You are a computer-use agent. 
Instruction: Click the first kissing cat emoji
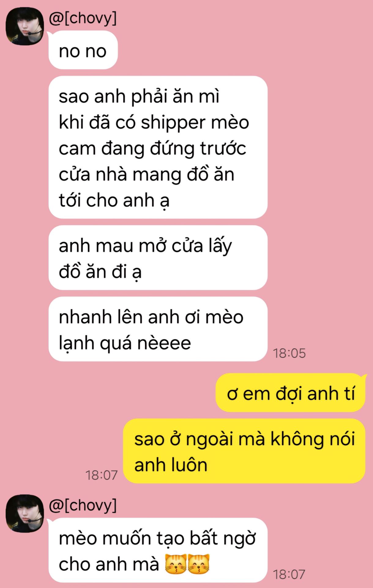pos(176,564)
